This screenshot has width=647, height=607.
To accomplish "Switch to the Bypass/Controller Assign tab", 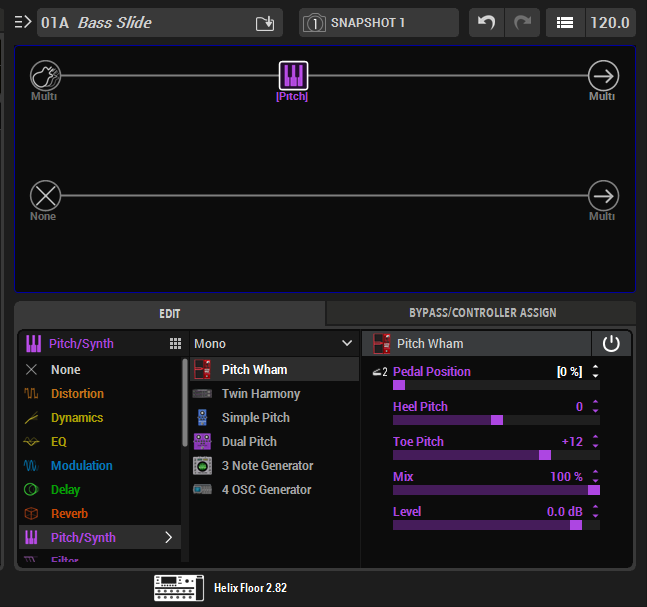I will tap(482, 313).
